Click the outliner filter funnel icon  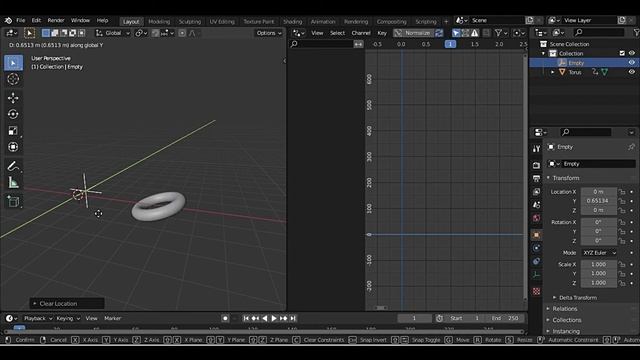pyautogui.click(x=636, y=33)
